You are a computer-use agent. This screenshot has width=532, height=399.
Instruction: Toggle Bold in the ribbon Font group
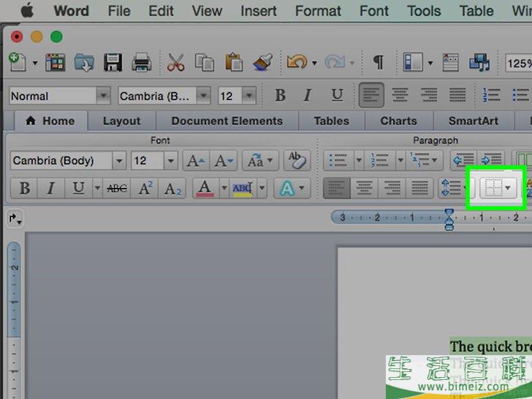[24, 188]
